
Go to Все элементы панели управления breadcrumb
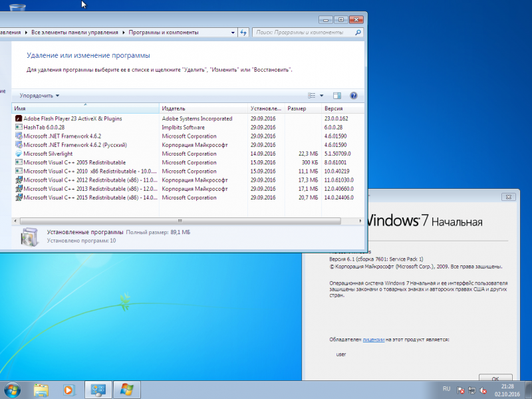click(74, 33)
